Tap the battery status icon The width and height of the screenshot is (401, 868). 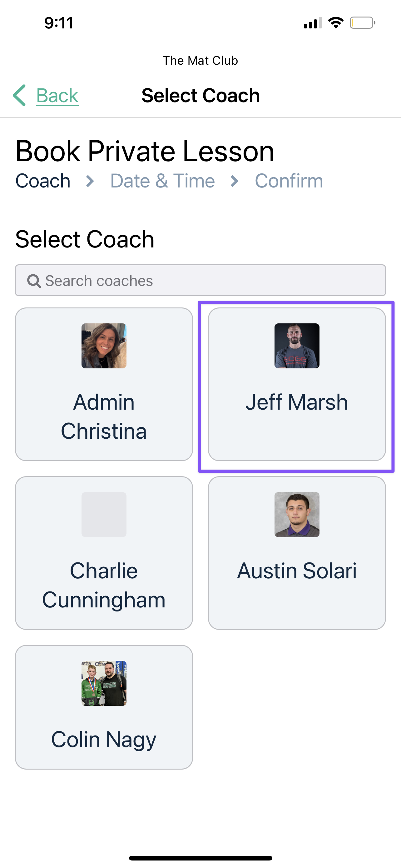tap(363, 22)
